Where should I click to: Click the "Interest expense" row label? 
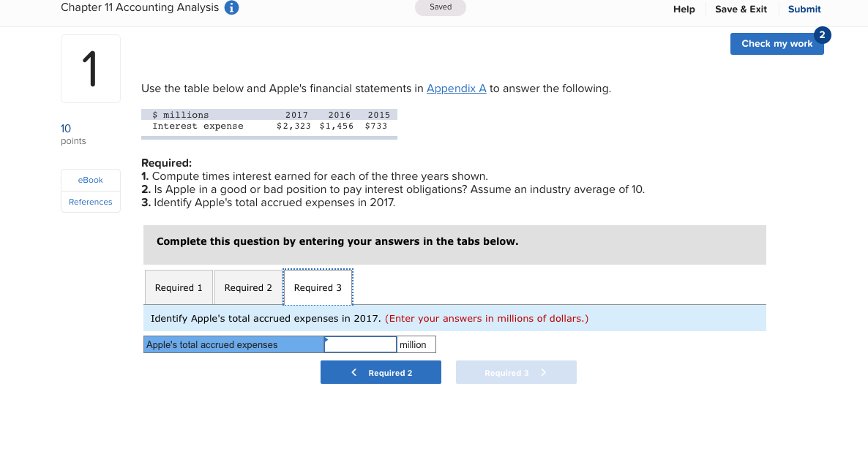click(x=198, y=126)
